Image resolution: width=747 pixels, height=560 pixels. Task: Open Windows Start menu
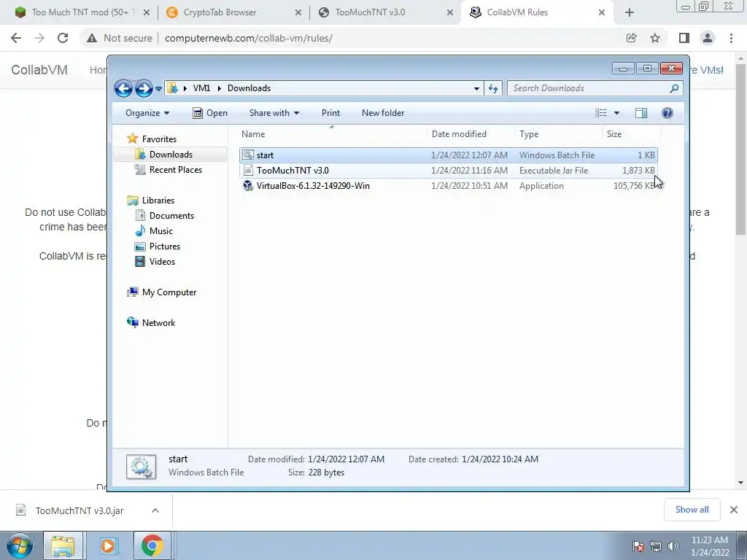19,545
